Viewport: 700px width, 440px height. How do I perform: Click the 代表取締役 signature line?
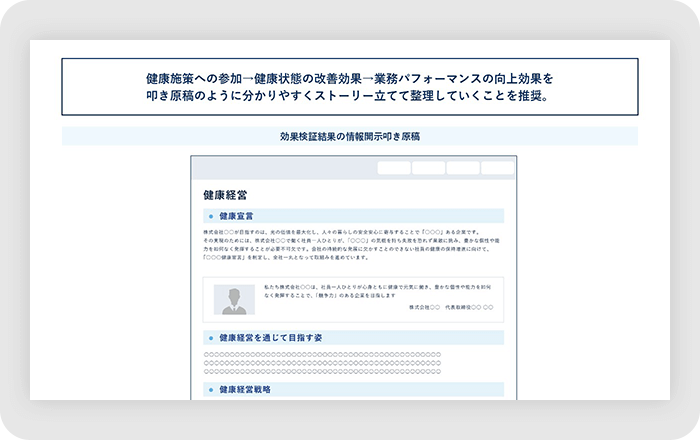point(450,308)
